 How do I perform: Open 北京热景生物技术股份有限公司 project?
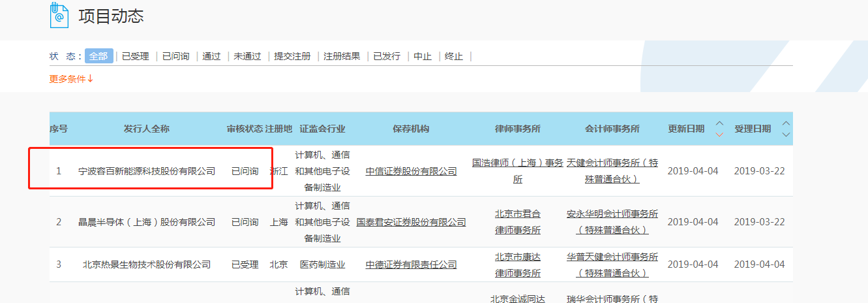click(147, 264)
